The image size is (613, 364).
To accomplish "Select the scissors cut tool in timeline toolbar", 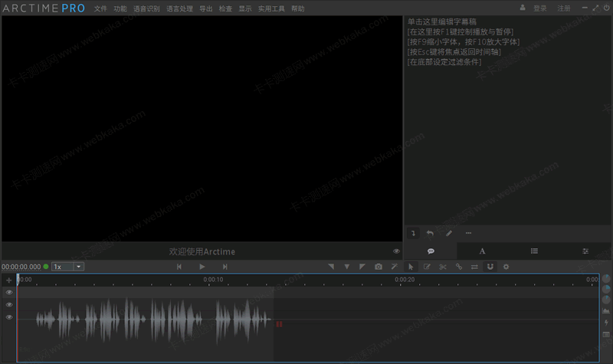I will 442,267.
